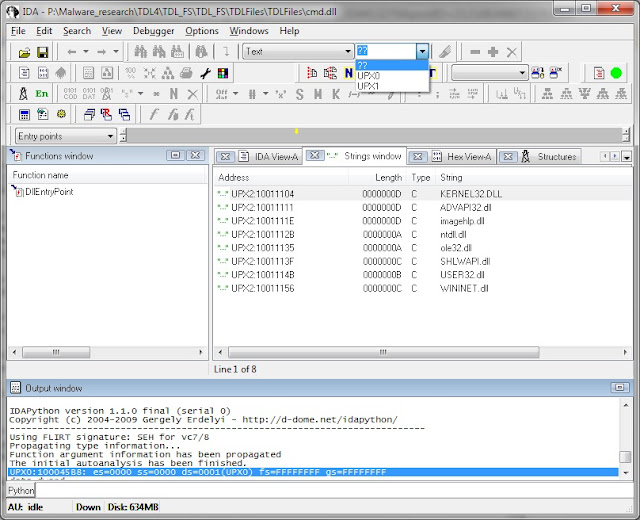Open the Options menu

click(201, 31)
